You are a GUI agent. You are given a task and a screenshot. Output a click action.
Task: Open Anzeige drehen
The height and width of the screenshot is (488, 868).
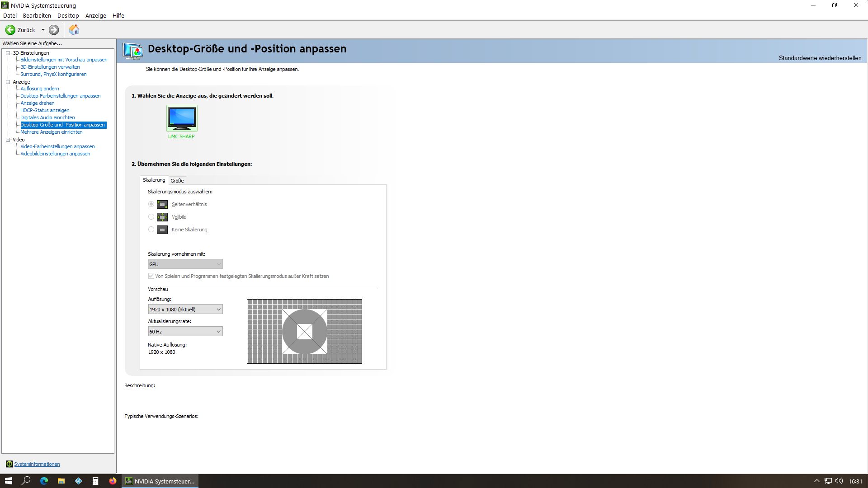click(38, 103)
